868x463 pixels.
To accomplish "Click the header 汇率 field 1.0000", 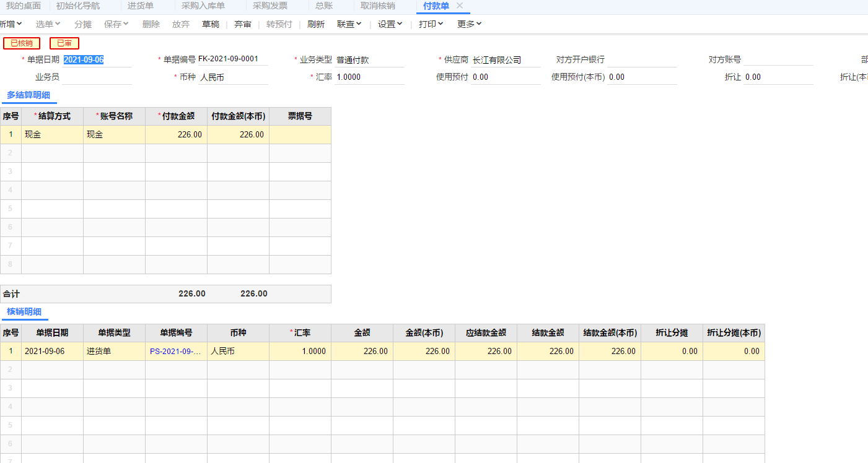I will [370, 77].
